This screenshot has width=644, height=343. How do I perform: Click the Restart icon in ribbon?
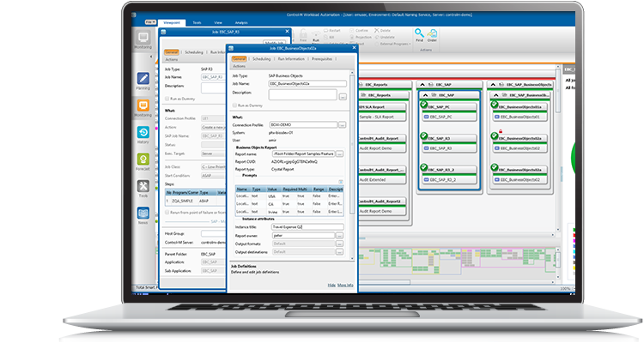click(325, 31)
